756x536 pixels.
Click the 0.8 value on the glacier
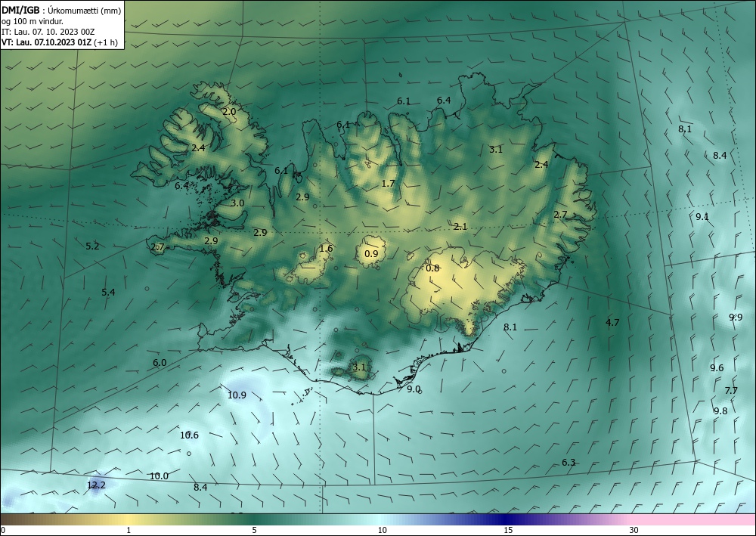tap(432, 268)
